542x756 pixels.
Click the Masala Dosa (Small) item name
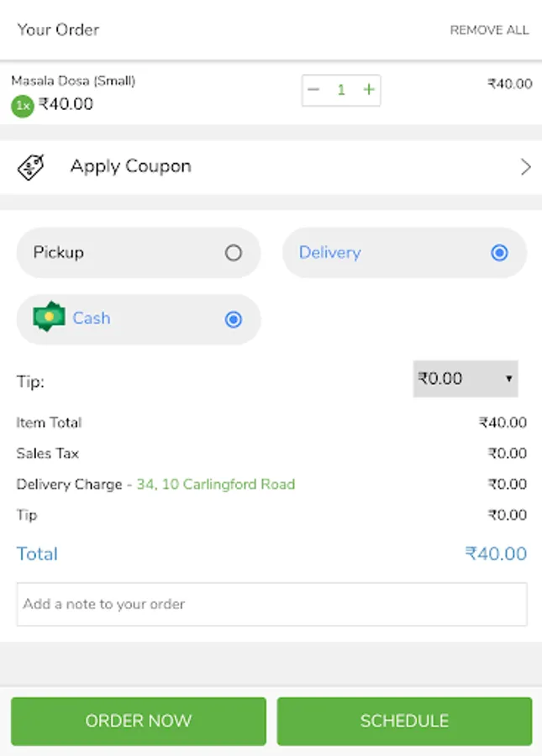(73, 81)
